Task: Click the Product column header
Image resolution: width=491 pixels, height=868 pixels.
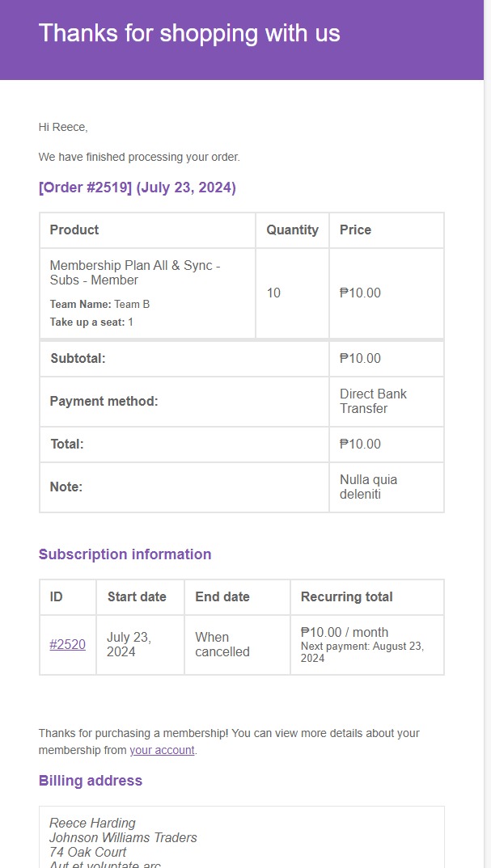Action: tap(74, 230)
